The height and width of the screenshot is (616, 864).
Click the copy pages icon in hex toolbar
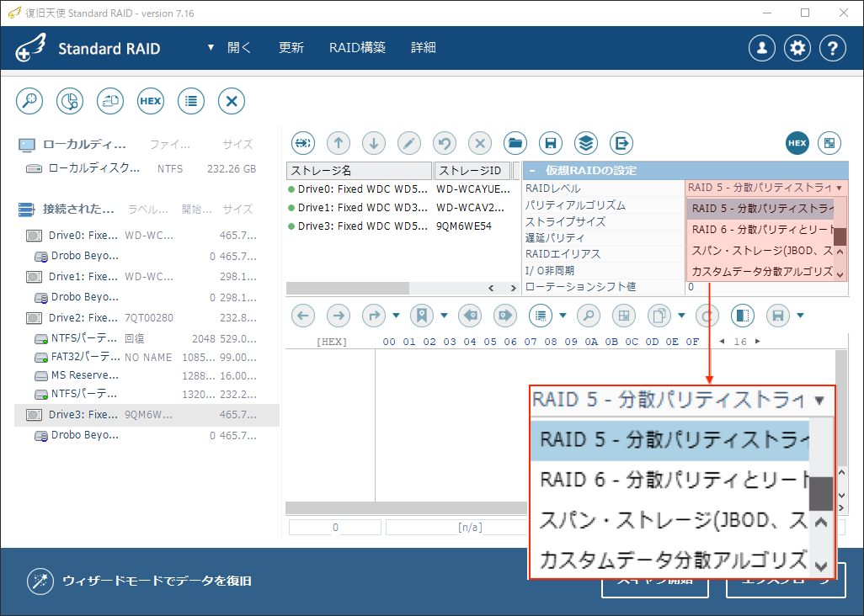[659, 316]
